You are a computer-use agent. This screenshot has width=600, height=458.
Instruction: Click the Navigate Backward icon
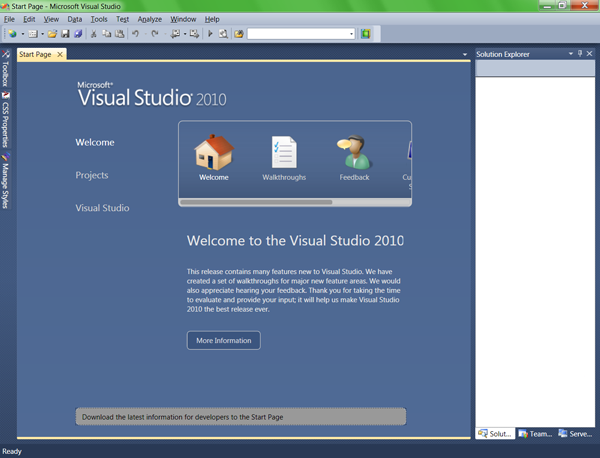coord(175,34)
